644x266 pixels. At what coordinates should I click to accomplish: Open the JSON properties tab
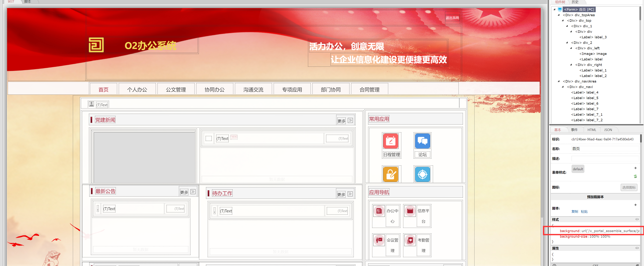pos(608,130)
